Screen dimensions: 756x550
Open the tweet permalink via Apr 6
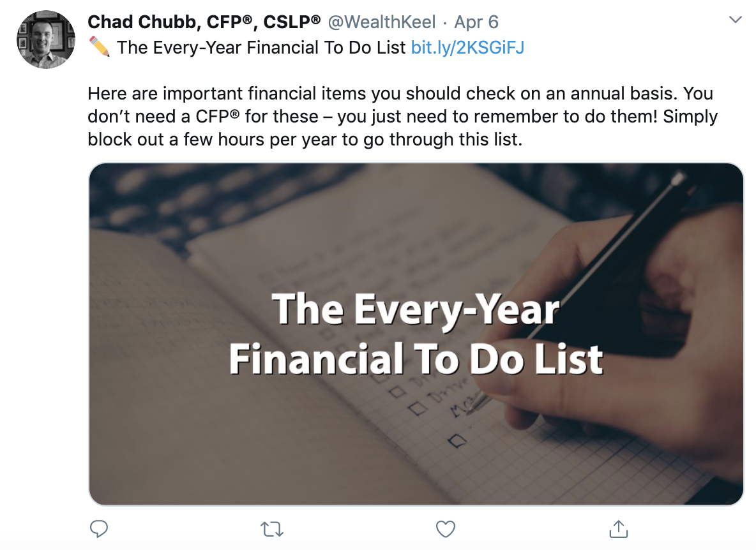coord(476,22)
